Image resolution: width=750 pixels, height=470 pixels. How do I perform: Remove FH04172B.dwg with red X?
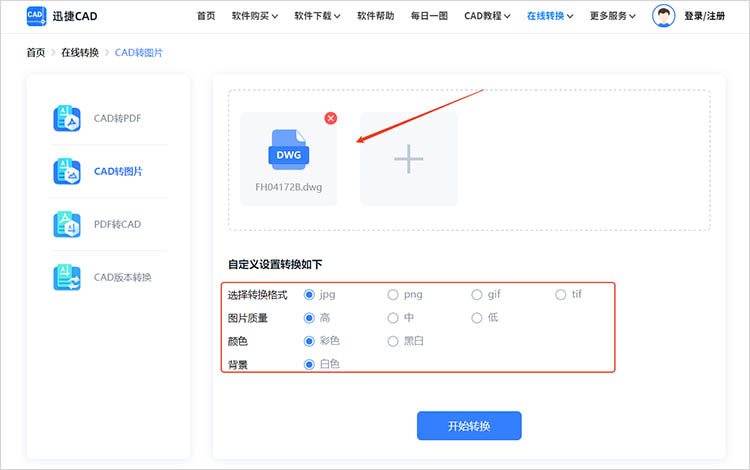[331, 118]
